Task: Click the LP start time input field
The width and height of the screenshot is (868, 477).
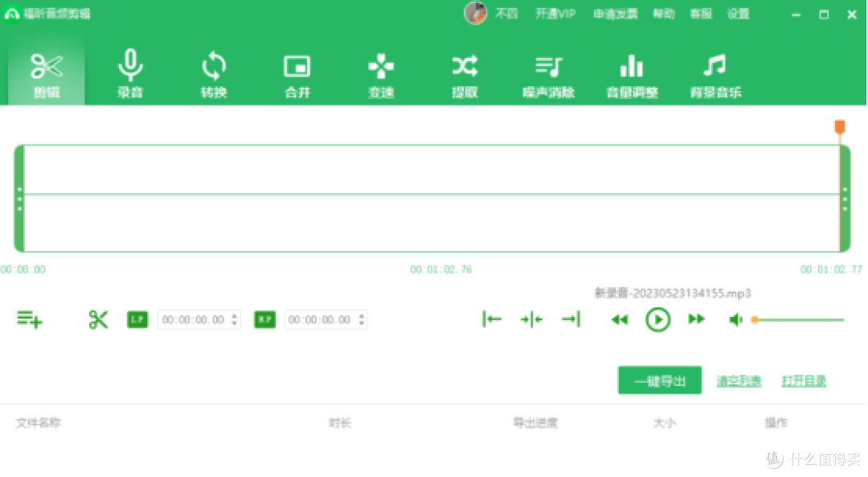Action: (199, 319)
